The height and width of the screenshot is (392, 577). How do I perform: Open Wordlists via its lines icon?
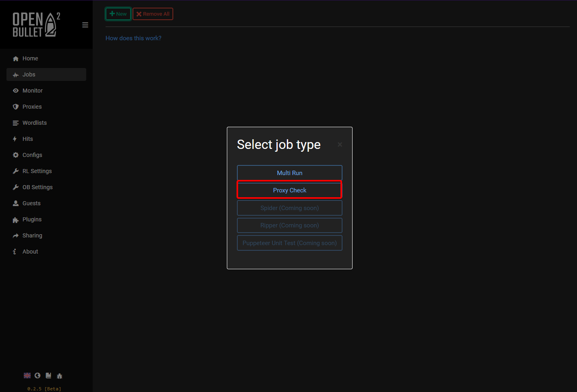pos(16,123)
